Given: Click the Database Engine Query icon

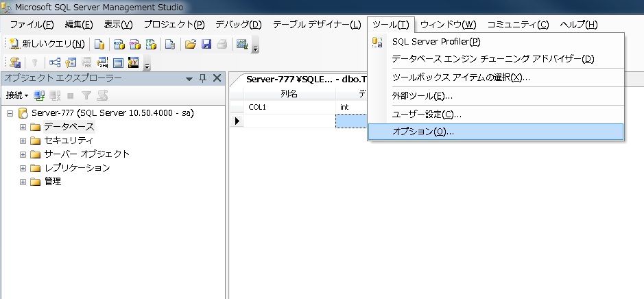Looking at the screenshot, I should 99,44.
